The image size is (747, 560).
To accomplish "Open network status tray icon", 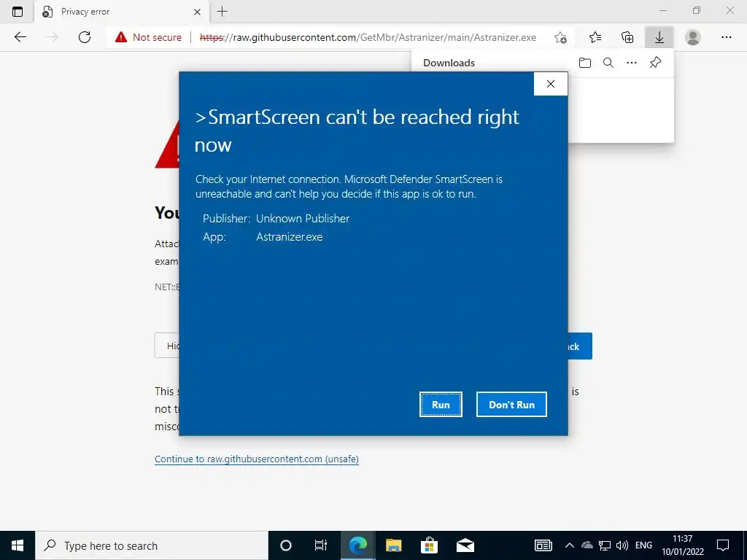I will tap(605, 545).
